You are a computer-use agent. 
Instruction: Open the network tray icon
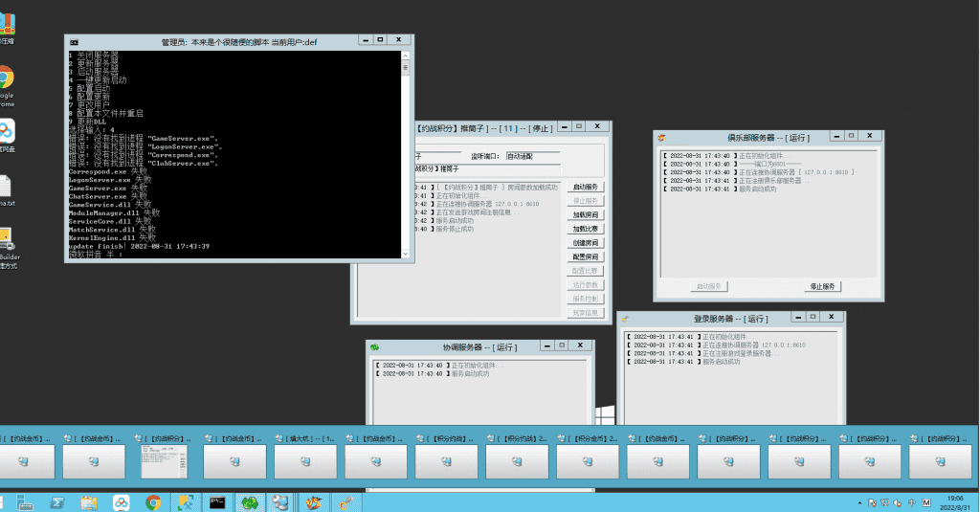coord(885,502)
